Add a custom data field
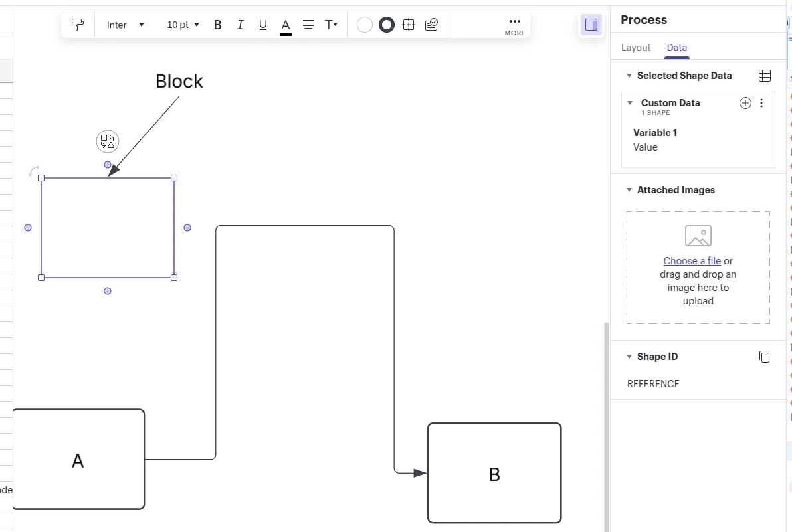 click(745, 103)
